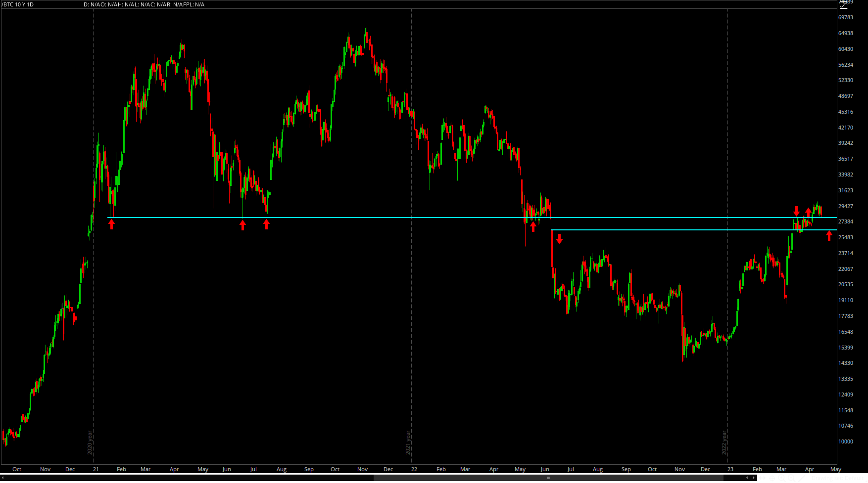This screenshot has height=483, width=868.
Task: Select the rightmost red up arrow near May
Action: click(829, 236)
